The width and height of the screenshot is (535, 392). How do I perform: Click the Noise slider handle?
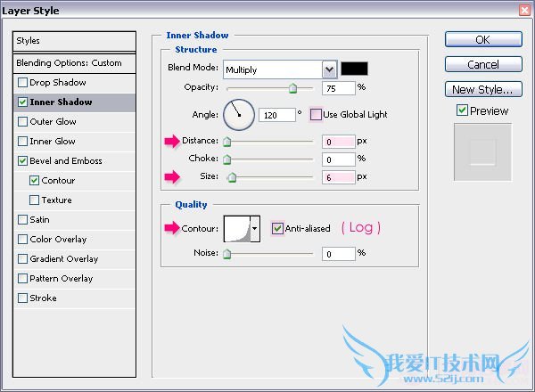click(226, 254)
